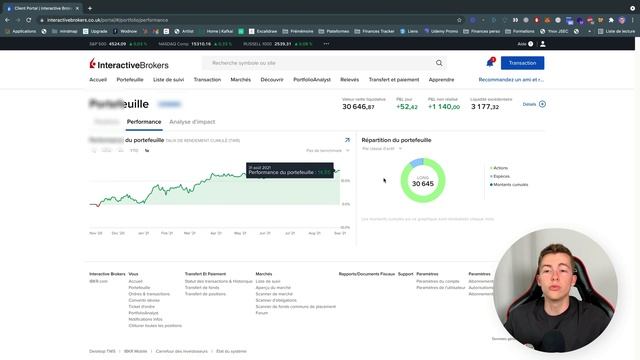Open the Portefeuille menu
The image size is (640, 360).
tap(130, 80)
